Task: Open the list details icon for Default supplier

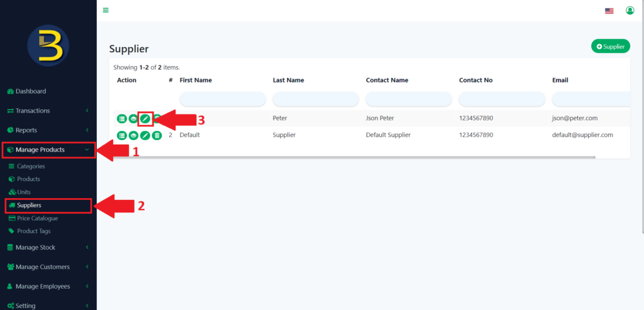Action: (x=121, y=135)
